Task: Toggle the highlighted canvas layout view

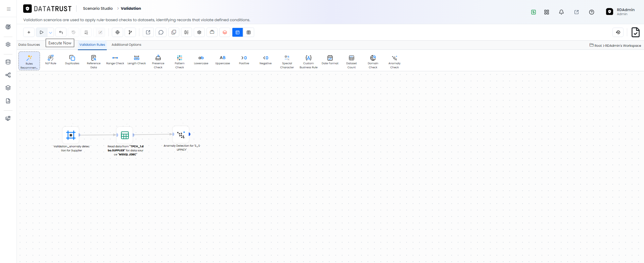Action: click(x=237, y=32)
